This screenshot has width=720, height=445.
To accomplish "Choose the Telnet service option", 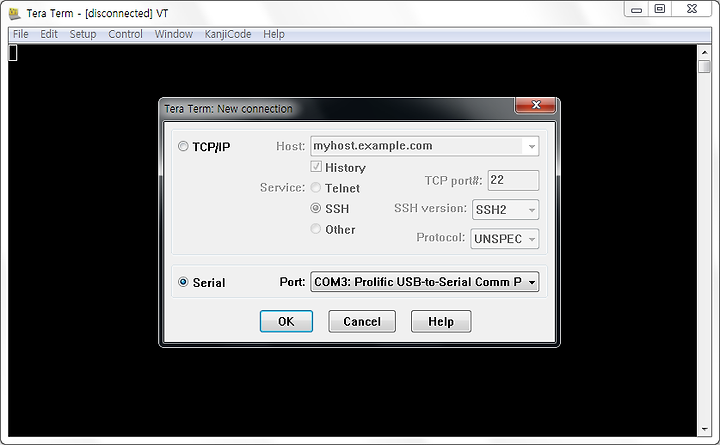I will (x=315, y=187).
